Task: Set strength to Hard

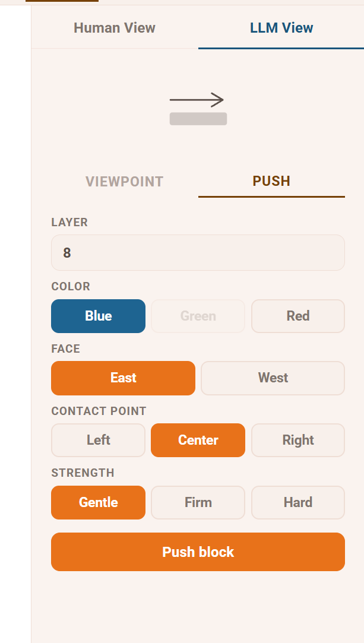Action: tap(298, 502)
